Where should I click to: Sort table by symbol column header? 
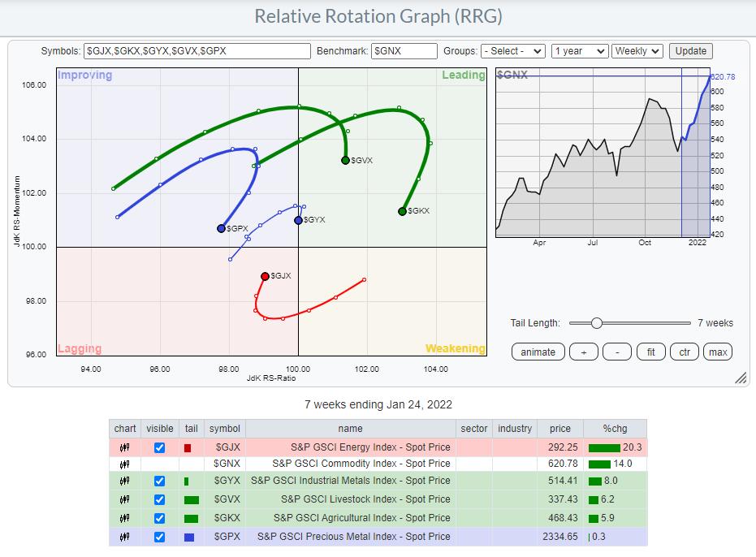[224, 429]
